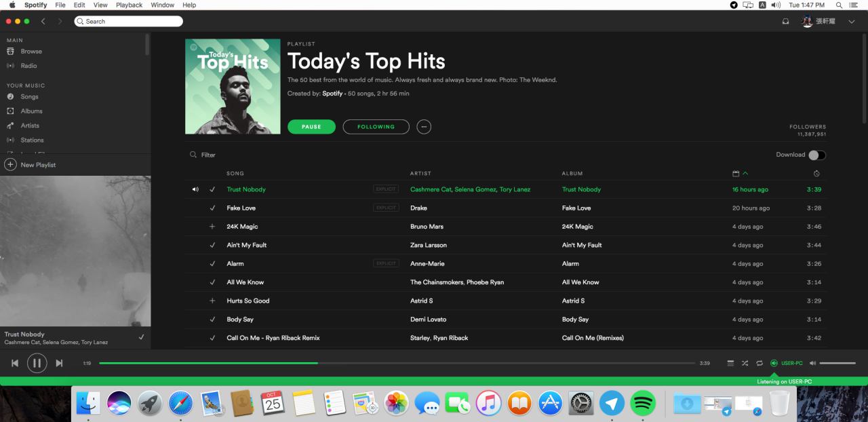The image size is (868, 422).
Task: Sort by ARTIST column header
Action: tap(420, 174)
